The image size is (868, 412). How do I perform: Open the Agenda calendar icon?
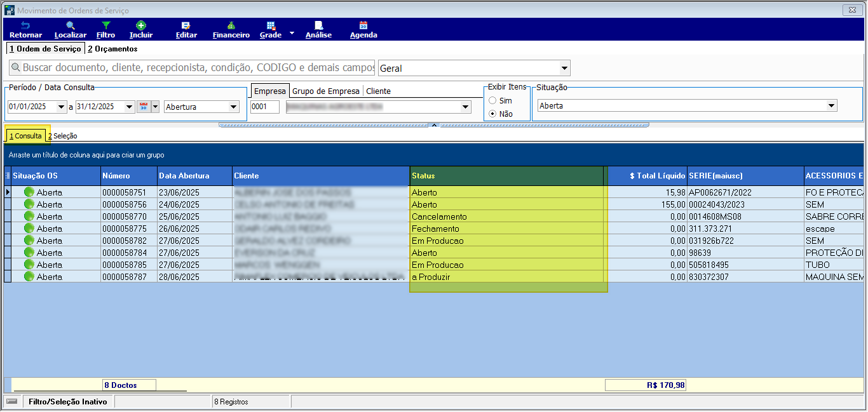pos(363,25)
